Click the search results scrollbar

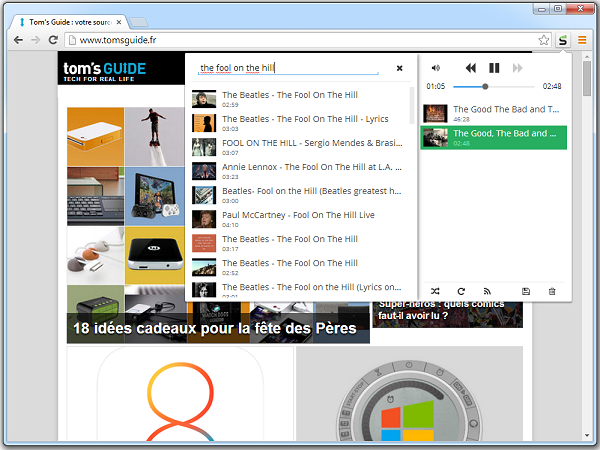[412, 106]
